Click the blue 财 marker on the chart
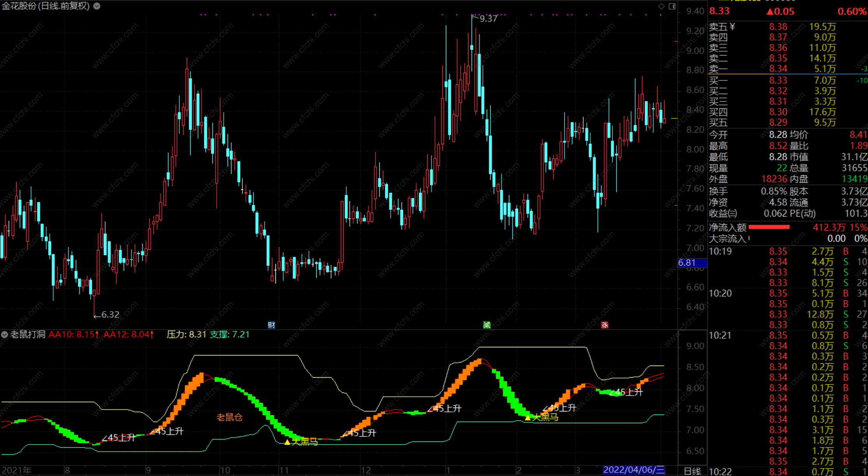Image resolution: width=868 pixels, height=476 pixels. [272, 325]
